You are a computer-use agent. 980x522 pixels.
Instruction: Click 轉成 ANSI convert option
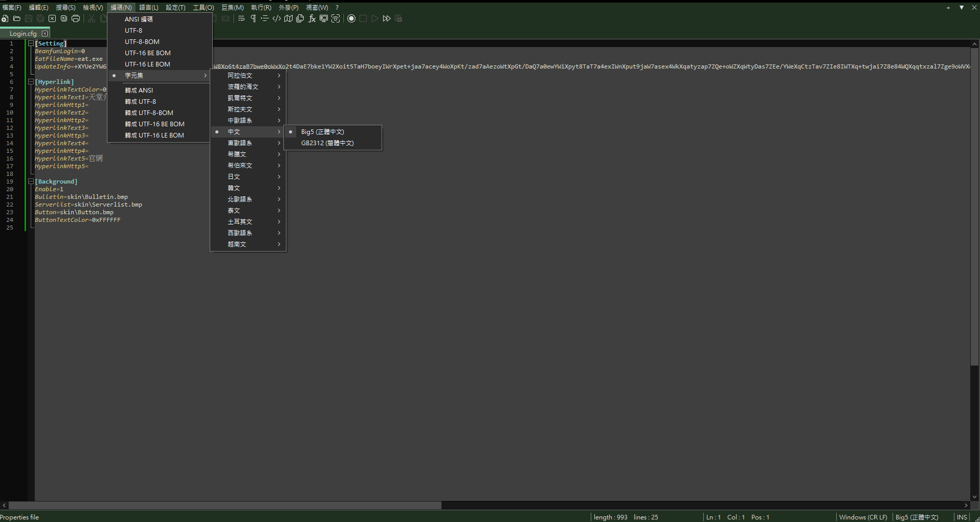click(160, 90)
